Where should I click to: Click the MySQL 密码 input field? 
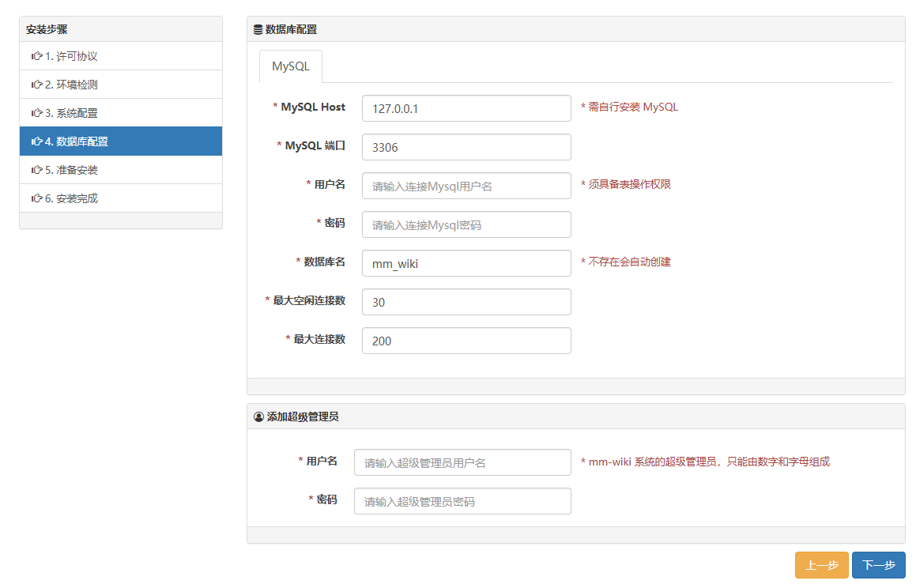pyautogui.click(x=466, y=224)
